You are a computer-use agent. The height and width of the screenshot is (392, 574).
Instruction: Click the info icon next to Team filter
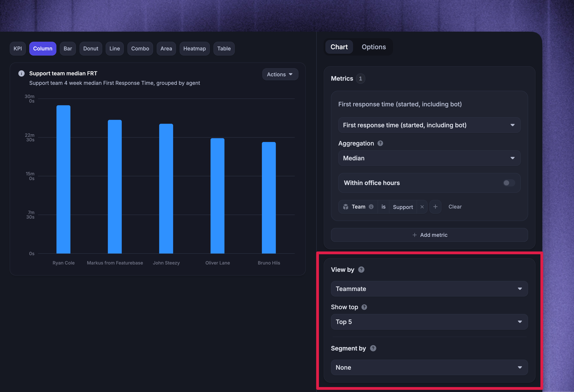[x=371, y=207]
